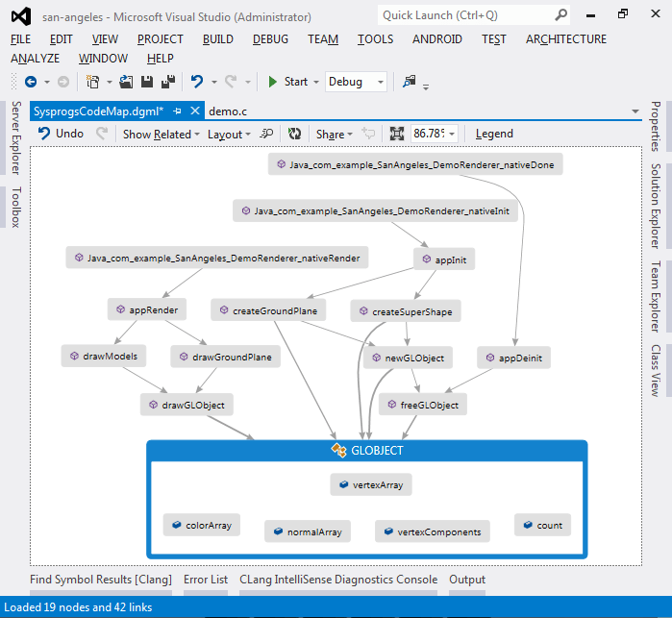
Task: Open the ANDROID menu
Action: (437, 39)
